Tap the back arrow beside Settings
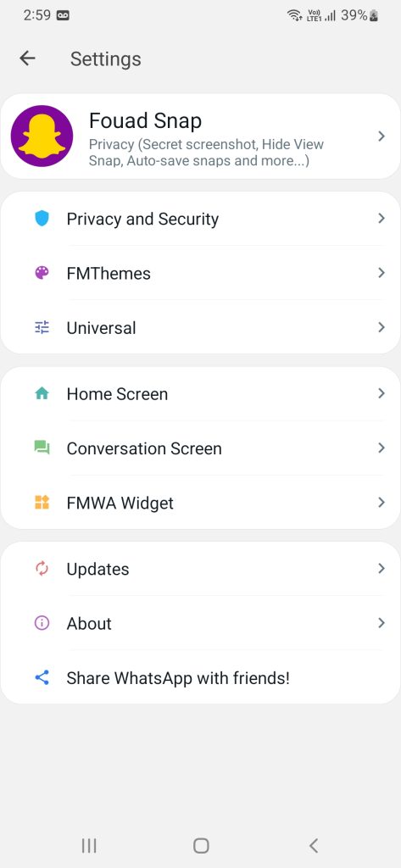This screenshot has width=401, height=868. (x=27, y=58)
